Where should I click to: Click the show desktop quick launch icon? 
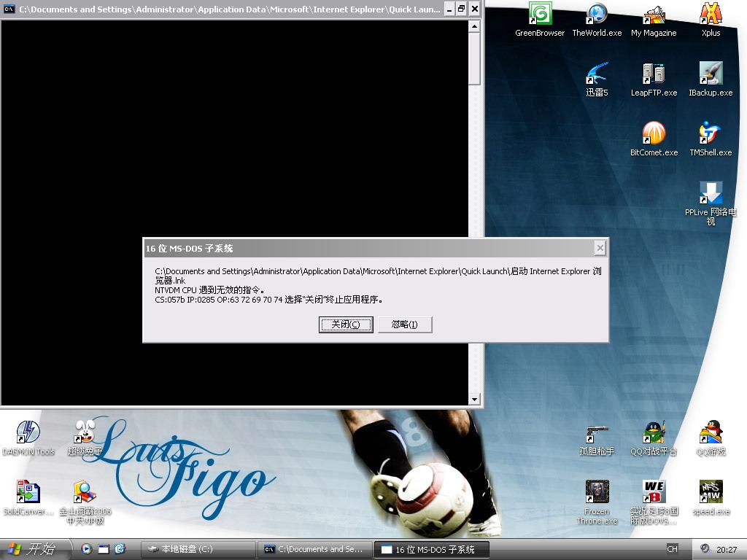104,549
